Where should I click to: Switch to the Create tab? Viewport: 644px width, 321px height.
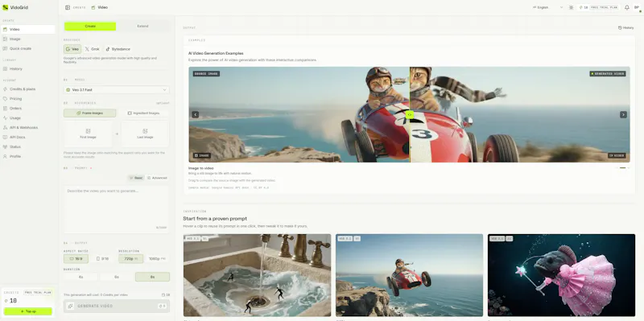click(90, 27)
